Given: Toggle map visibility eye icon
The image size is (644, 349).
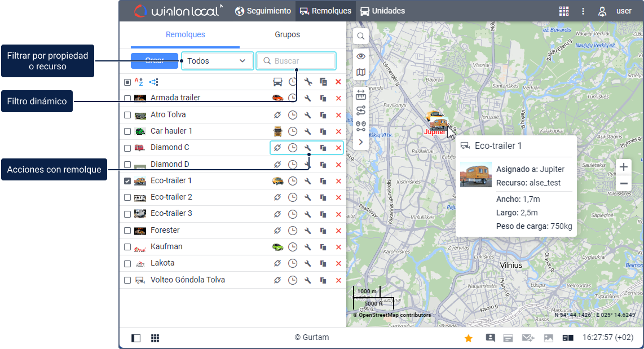Looking at the screenshot, I should pos(361,56).
